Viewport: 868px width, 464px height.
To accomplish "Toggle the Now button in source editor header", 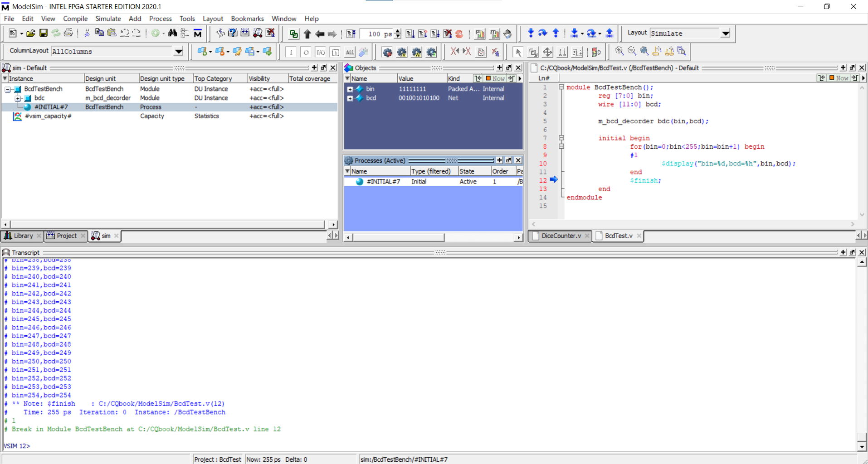I will (839, 78).
